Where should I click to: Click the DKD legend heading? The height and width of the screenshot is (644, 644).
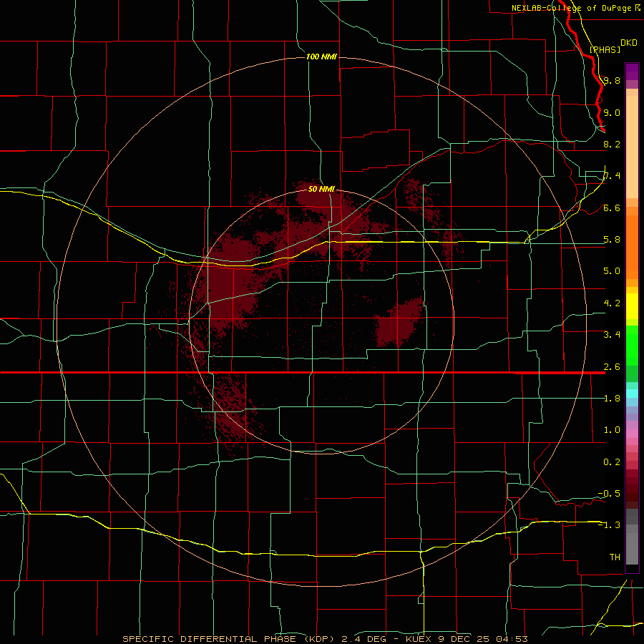pyautogui.click(x=629, y=42)
